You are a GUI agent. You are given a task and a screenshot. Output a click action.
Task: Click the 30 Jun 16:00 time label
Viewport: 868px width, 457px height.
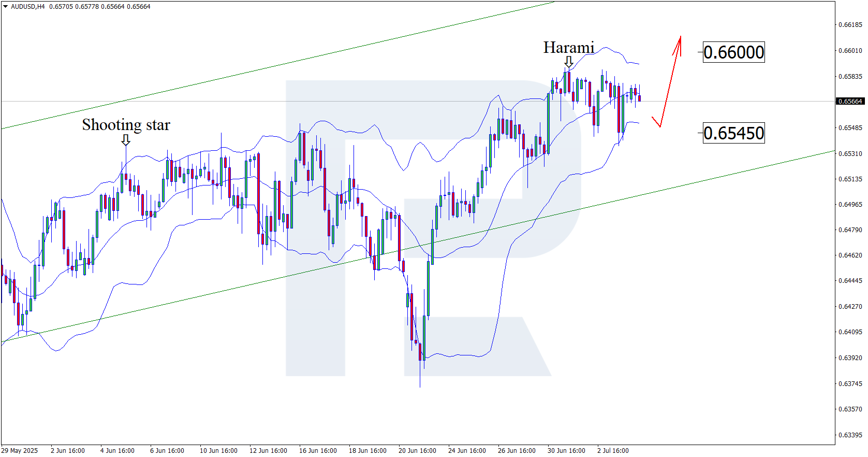click(x=566, y=450)
